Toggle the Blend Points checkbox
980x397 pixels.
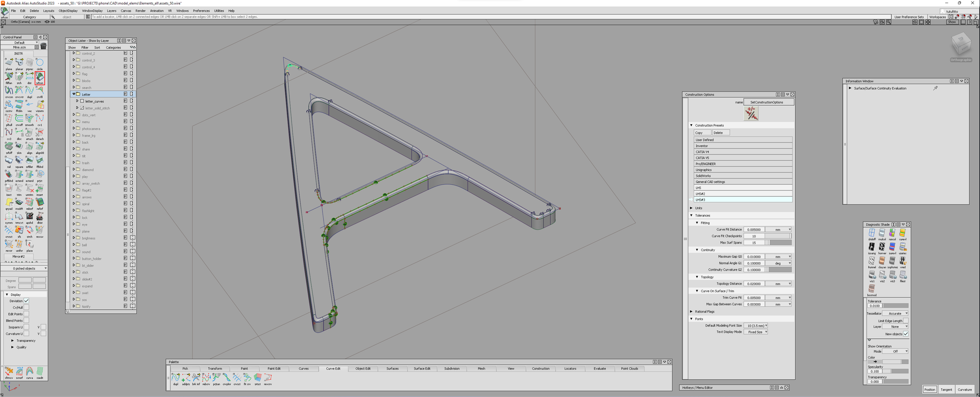tap(27, 320)
